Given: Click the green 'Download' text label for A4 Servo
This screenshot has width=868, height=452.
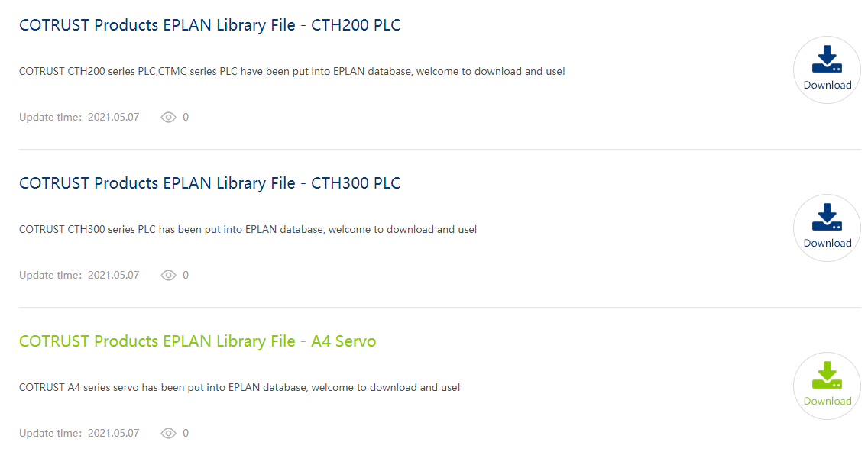Looking at the screenshot, I should [828, 402].
